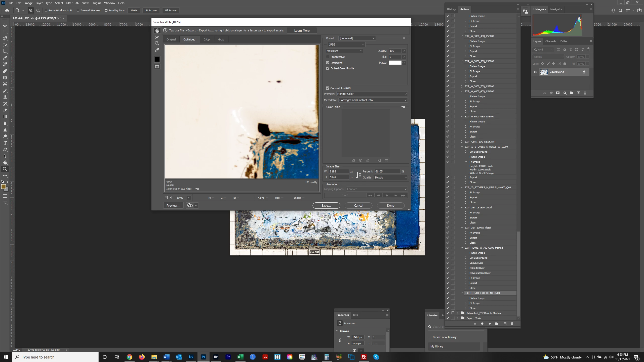Open FileZilla from the taskbar
This screenshot has width=644, height=362.
coord(364,357)
